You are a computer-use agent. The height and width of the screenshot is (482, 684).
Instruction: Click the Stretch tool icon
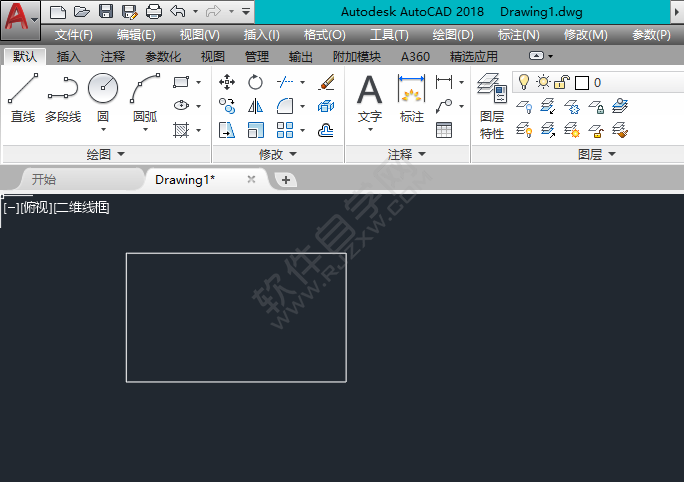227,130
